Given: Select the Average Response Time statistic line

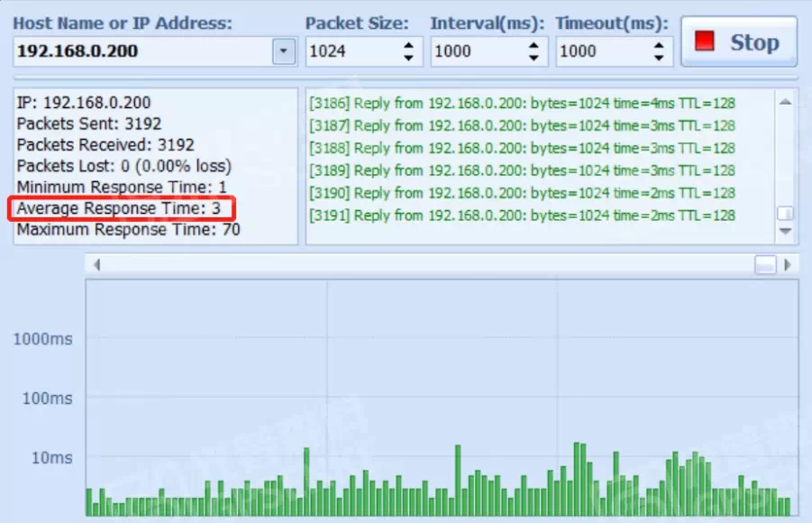Looking at the screenshot, I should 119,209.
